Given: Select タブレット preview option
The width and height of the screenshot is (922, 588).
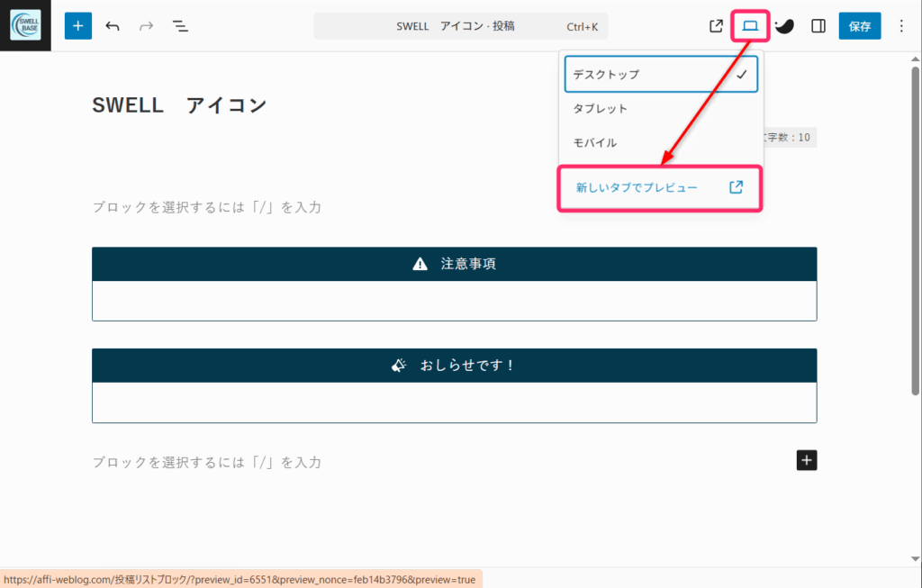Looking at the screenshot, I should (661, 108).
